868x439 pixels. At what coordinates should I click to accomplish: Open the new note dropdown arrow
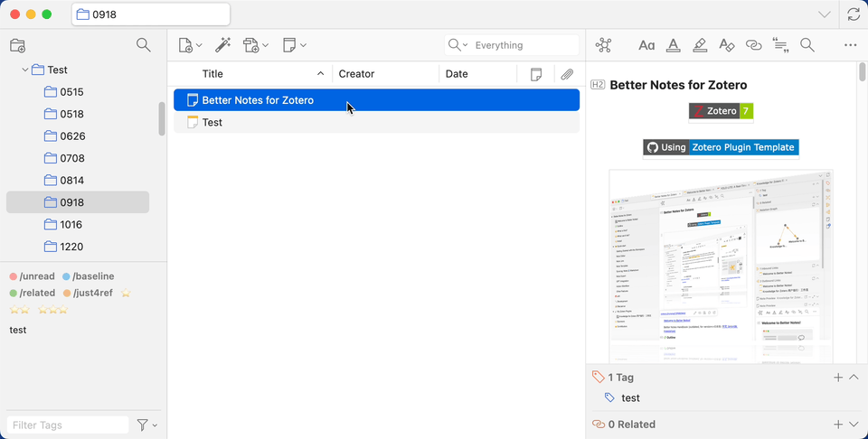click(x=303, y=45)
